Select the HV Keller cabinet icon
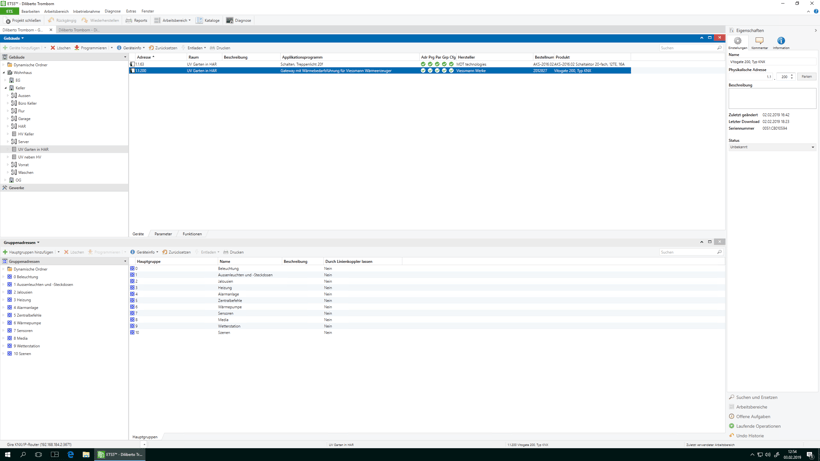The height and width of the screenshot is (461, 820). 14,134
